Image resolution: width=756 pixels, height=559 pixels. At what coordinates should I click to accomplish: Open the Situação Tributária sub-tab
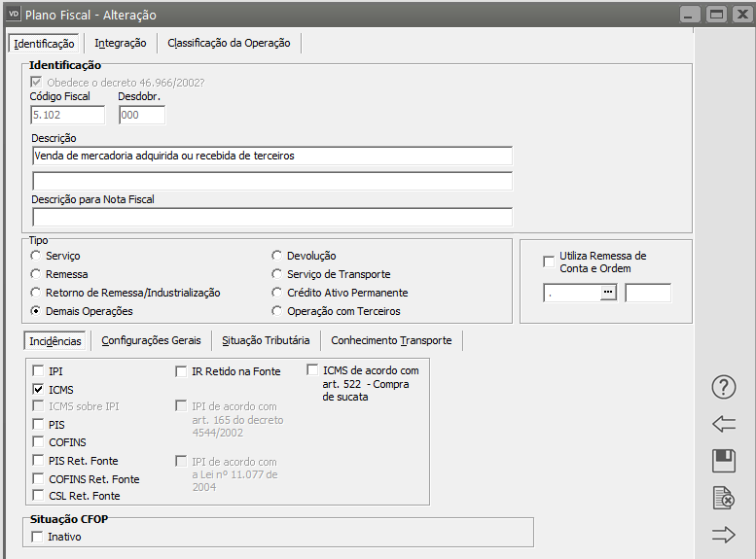pyautogui.click(x=266, y=340)
